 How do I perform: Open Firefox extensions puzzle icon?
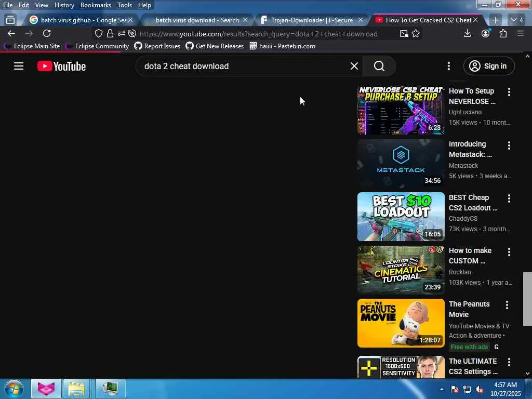(x=503, y=33)
